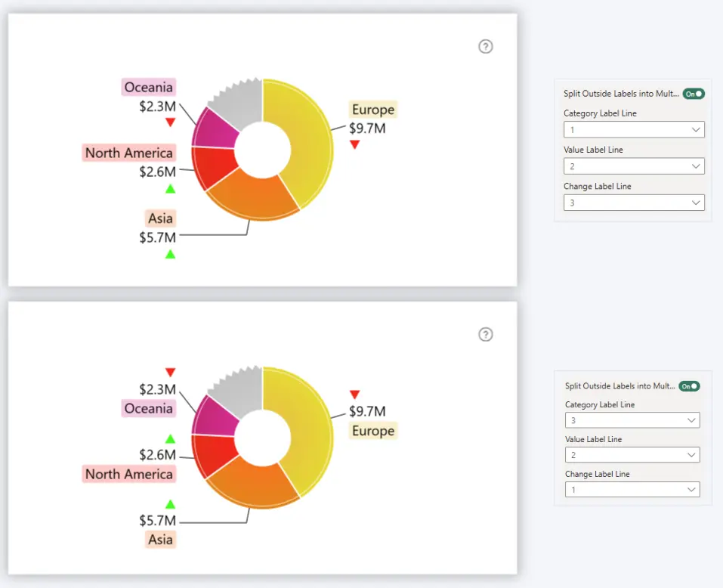
Task: Toggle off Split Outside Labels in bottom panel
Action: coord(689,386)
